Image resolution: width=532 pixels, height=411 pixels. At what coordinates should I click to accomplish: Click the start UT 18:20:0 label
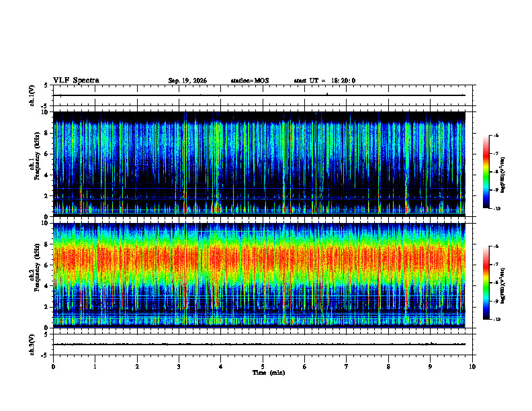coord(324,81)
